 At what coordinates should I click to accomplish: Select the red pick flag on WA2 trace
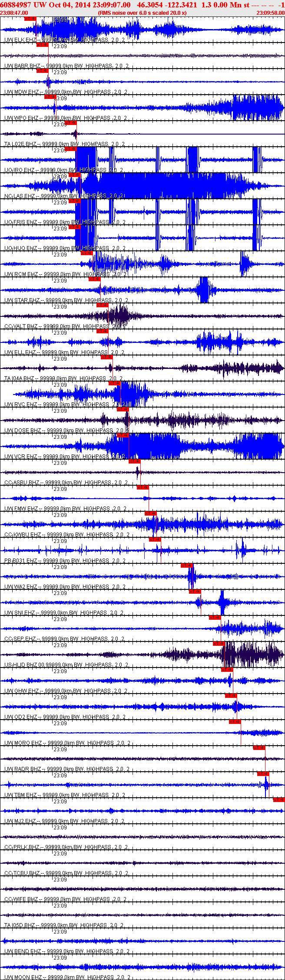pos(186,566)
